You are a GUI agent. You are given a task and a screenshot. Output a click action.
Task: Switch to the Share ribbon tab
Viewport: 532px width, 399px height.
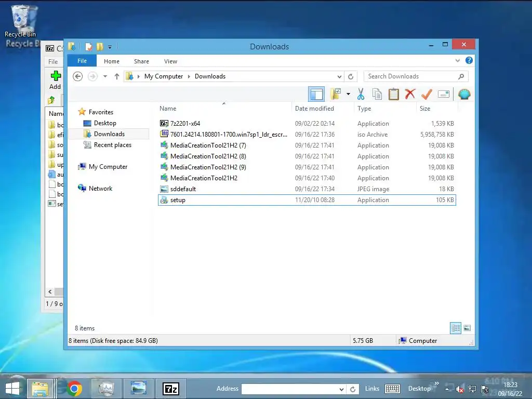coord(141,61)
